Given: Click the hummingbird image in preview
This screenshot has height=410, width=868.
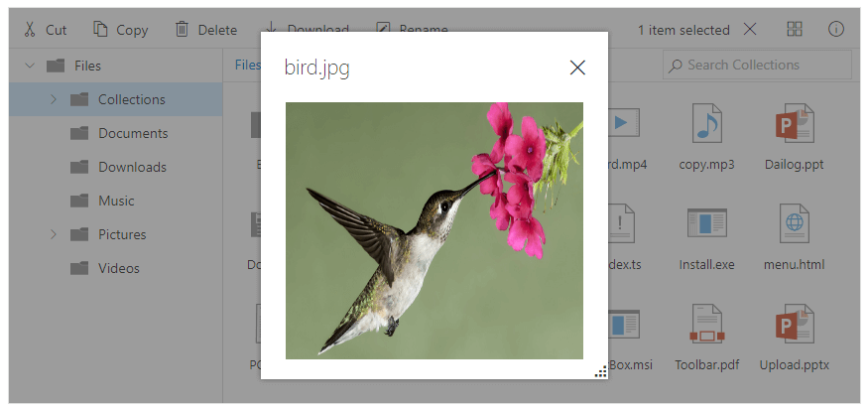Looking at the screenshot, I should pos(434,230).
